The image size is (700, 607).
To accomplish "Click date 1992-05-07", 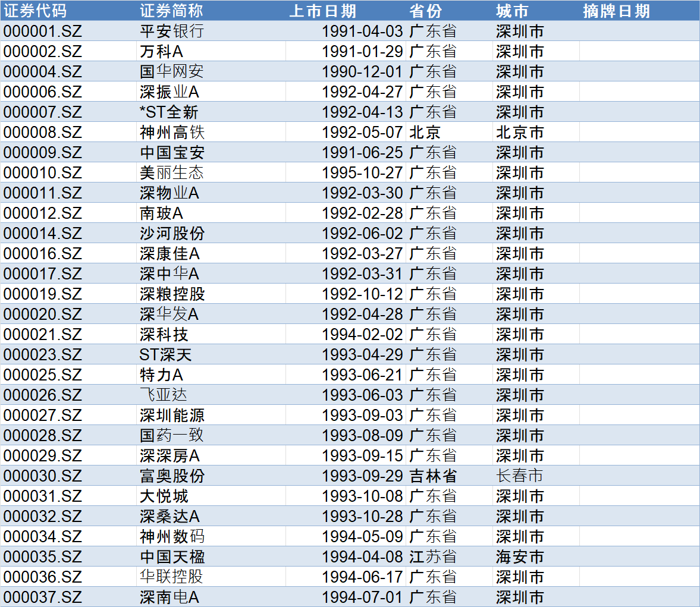I will 346,132.
